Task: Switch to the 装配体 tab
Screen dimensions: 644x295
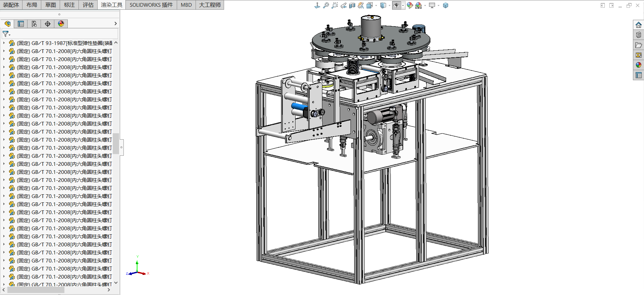Action: (x=11, y=5)
